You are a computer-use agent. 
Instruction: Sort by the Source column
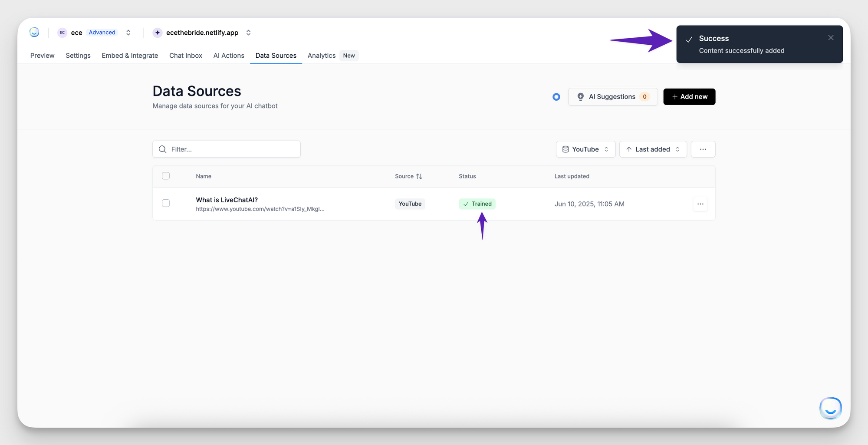pyautogui.click(x=408, y=176)
